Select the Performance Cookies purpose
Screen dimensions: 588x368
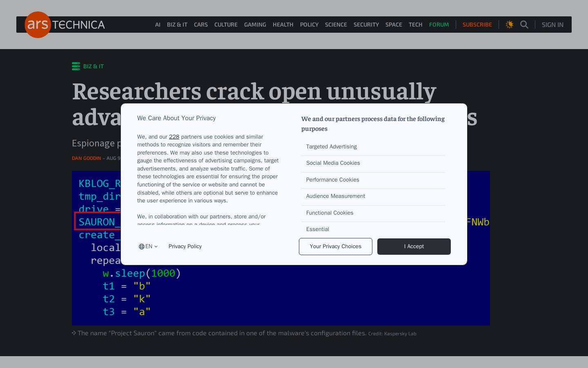[x=373, y=180]
